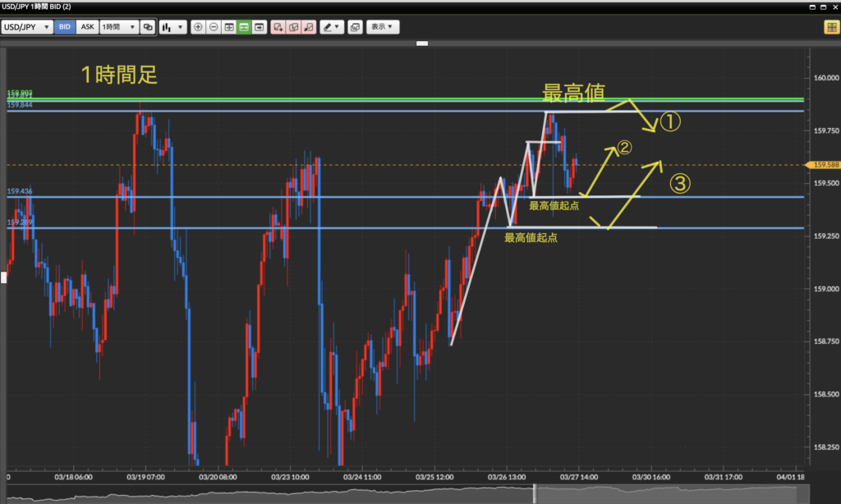841x504 pixels.
Task: Click the link charts icon beside timeframe
Action: coord(148,27)
